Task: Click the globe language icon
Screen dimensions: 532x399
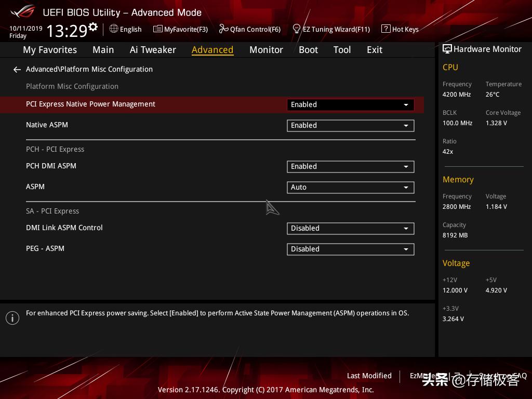Action: [x=114, y=29]
